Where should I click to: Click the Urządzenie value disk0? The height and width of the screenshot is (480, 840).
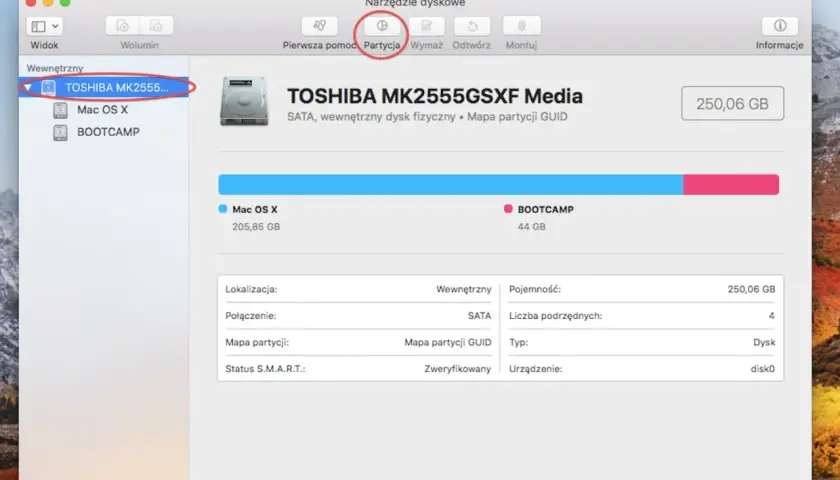click(762, 369)
